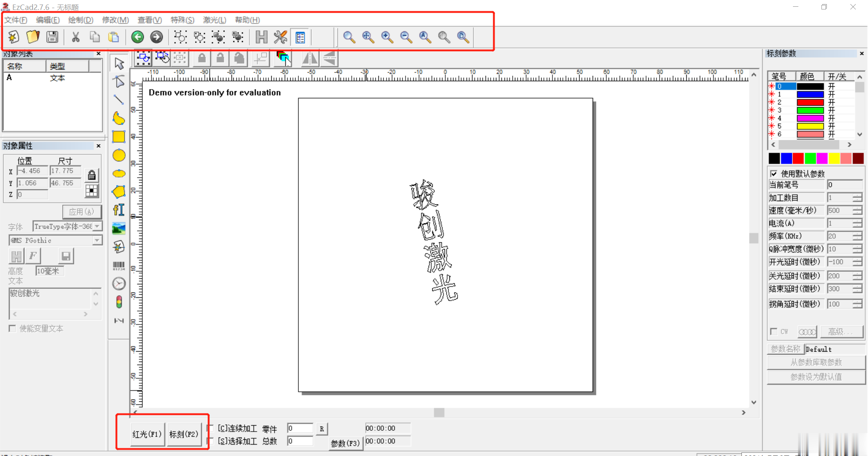
Task: Toggle pen 3 on/off state
Action: 832,110
